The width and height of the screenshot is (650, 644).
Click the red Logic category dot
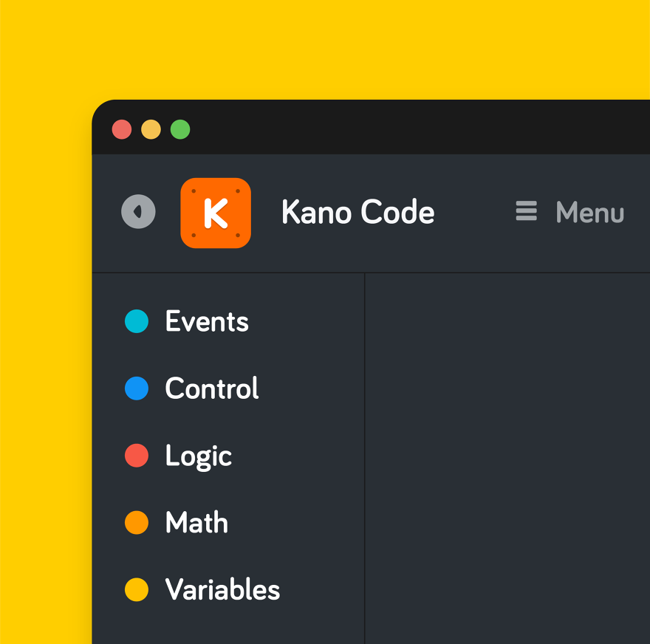[x=137, y=456]
